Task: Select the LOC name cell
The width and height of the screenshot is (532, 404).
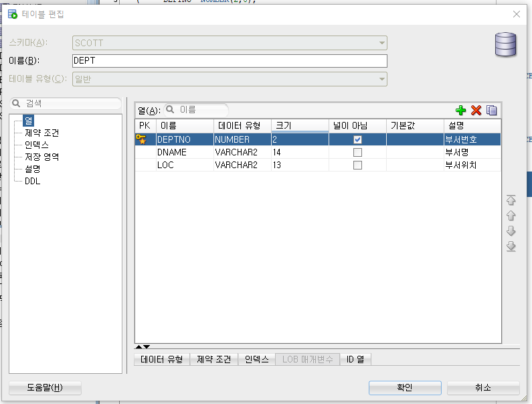Action: (185, 165)
